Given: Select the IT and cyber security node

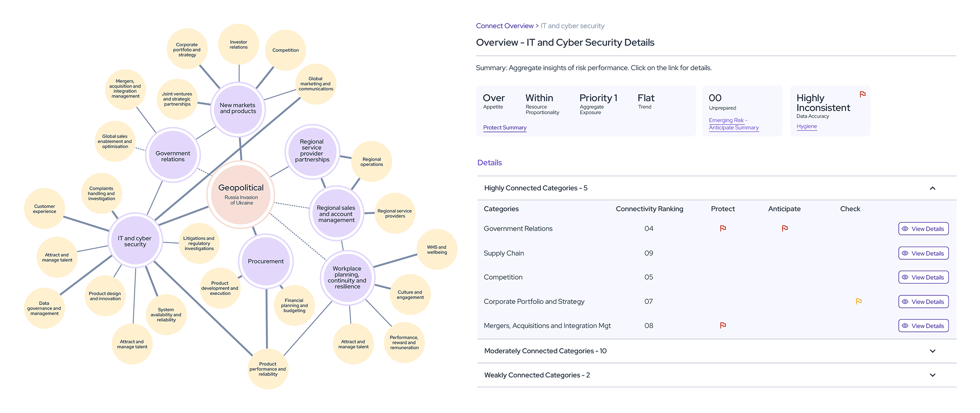Looking at the screenshot, I should point(135,241).
